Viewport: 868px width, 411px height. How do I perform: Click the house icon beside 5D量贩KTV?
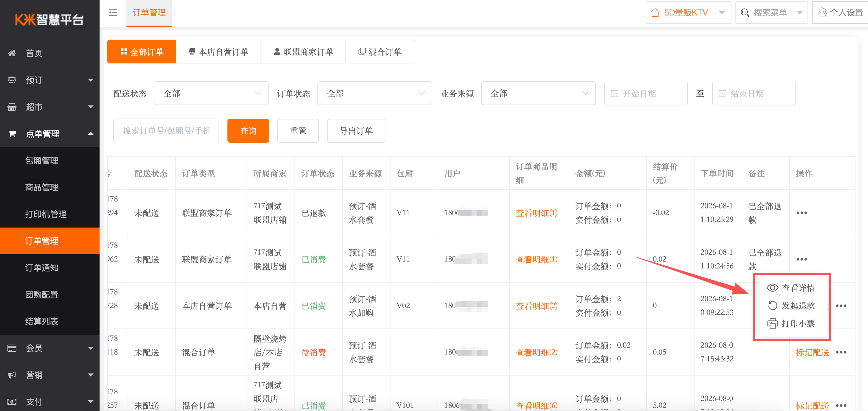click(x=655, y=13)
